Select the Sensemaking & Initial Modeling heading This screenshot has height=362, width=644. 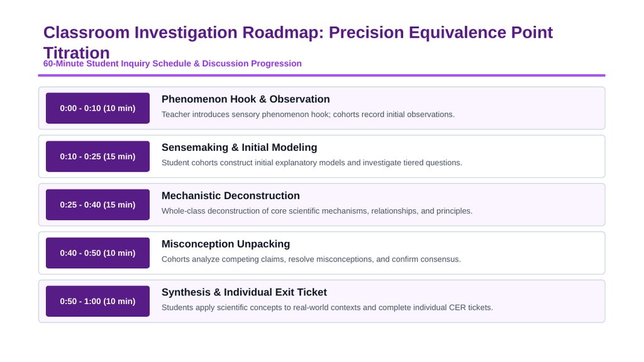pos(240,147)
